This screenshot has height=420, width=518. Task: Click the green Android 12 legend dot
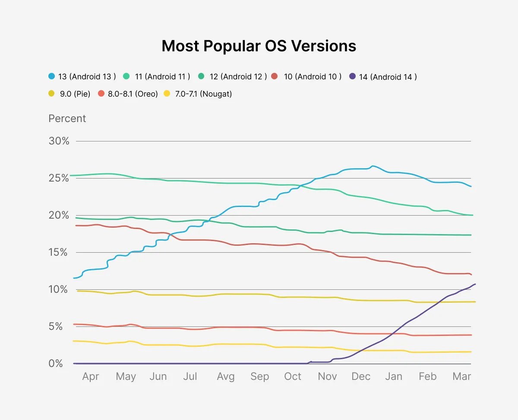coord(202,77)
